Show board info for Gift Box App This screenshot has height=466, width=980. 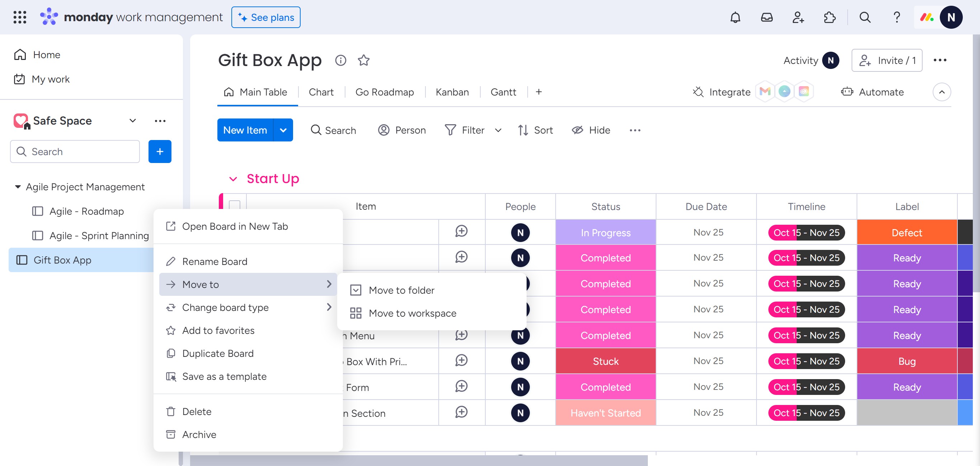tap(340, 60)
